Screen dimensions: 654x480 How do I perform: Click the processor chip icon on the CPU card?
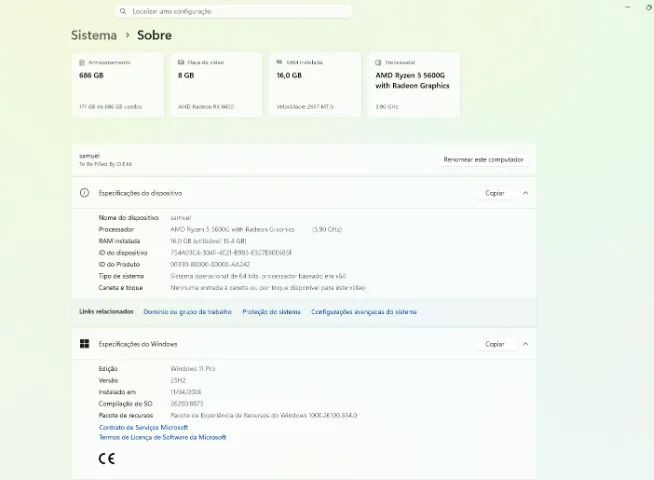click(x=378, y=62)
